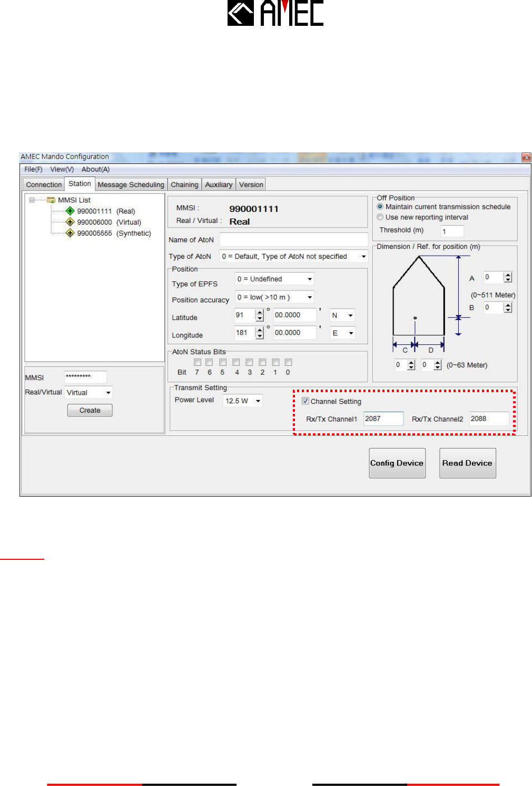Open the About(A) menu
Viewport: 532px width, 786px height.
pyautogui.click(x=95, y=169)
